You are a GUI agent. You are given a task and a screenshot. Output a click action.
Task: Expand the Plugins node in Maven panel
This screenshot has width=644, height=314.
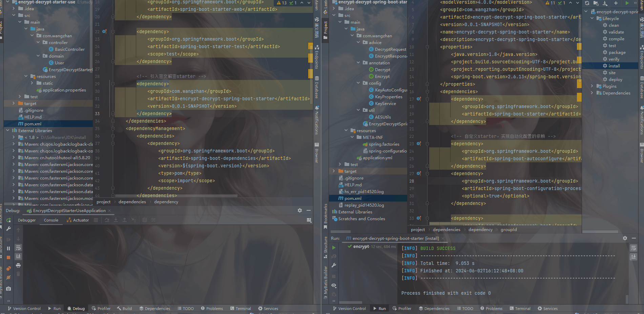(592, 86)
